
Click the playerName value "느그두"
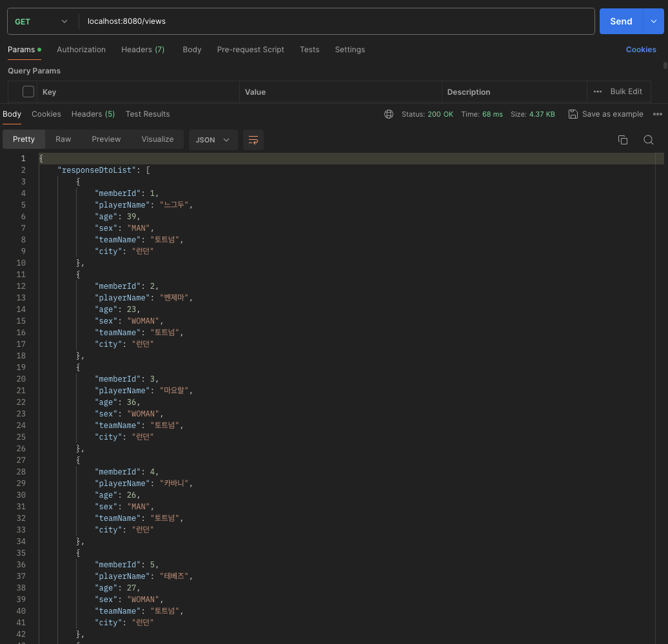click(174, 205)
